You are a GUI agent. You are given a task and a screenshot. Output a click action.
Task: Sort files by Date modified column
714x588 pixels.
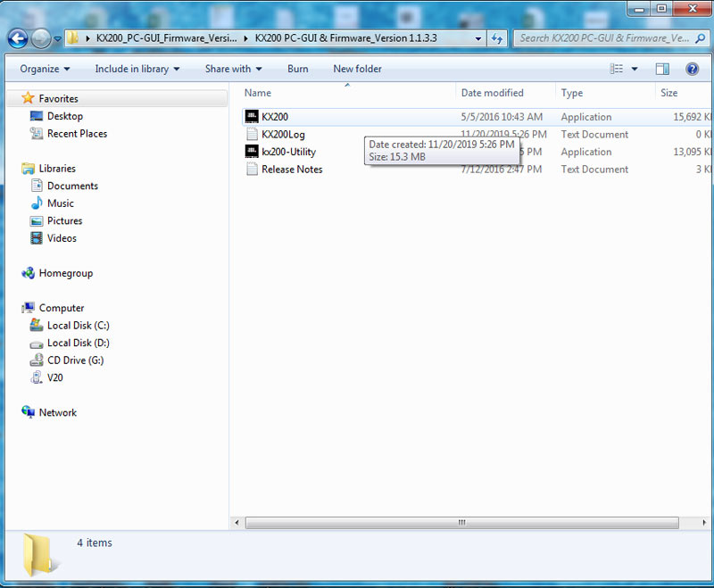tap(492, 93)
